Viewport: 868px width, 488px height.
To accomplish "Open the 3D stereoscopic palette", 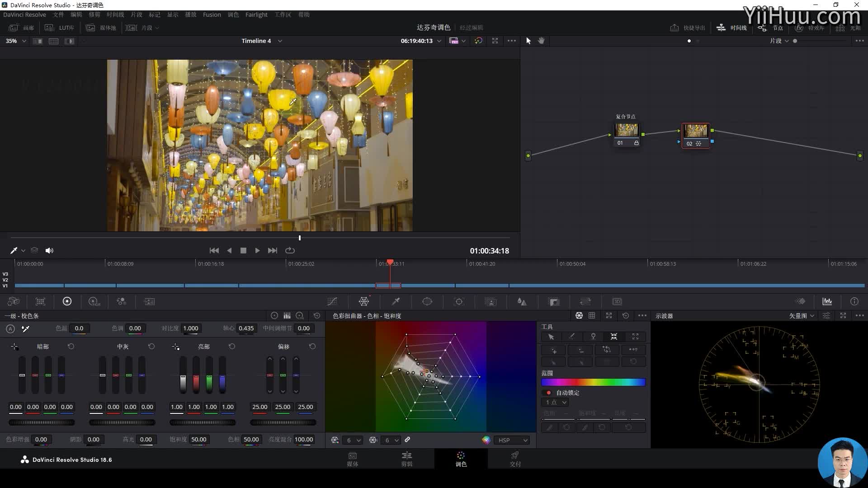I will click(617, 301).
